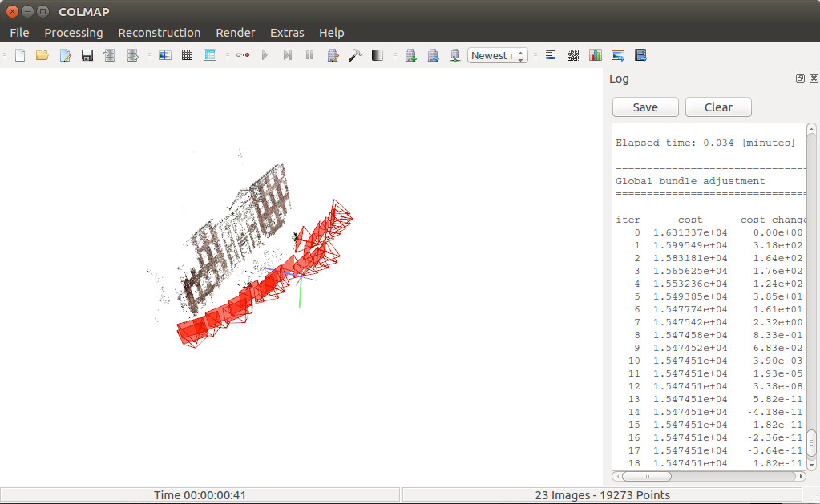Viewport: 820px width, 504px height.
Task: Click the New project icon
Action: coord(20,55)
